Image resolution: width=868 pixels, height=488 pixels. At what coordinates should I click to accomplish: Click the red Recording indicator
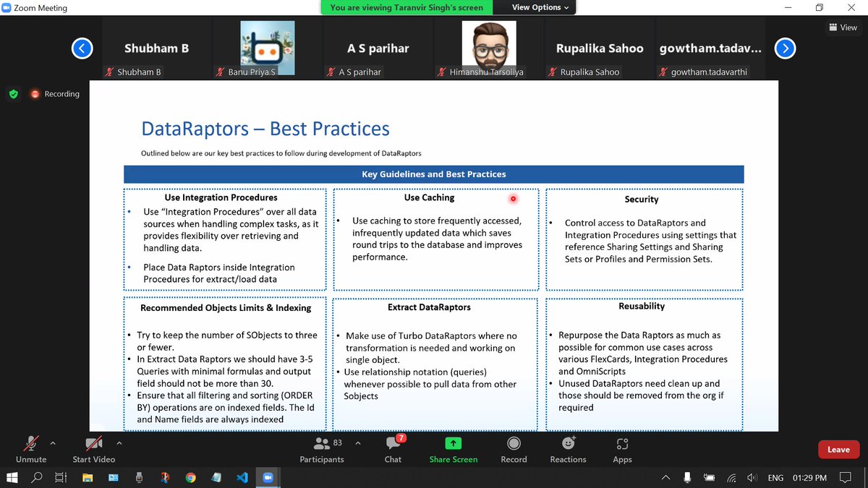pos(55,94)
